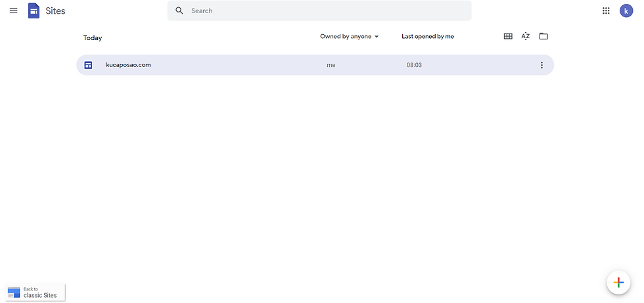Open more actions for kucaposao.com
The height and width of the screenshot is (303, 644).
click(x=541, y=65)
